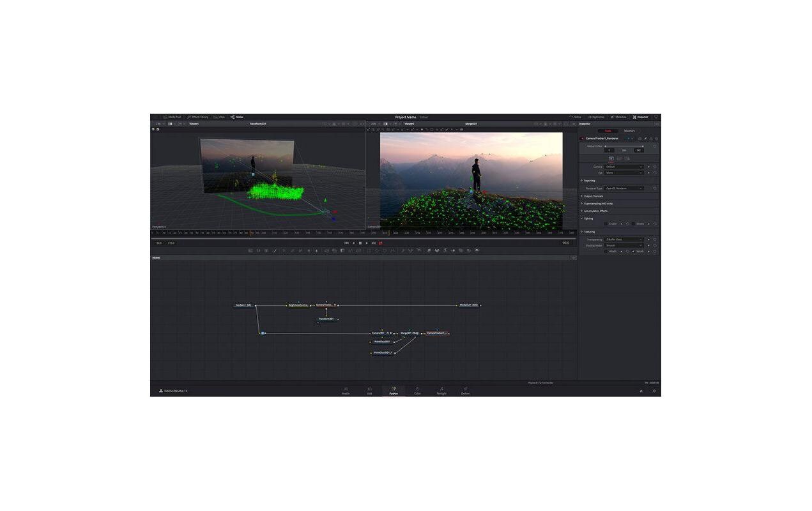The width and height of the screenshot is (812, 511).
Task: Open the Renderer Type dropdown
Action: pyautogui.click(x=624, y=188)
